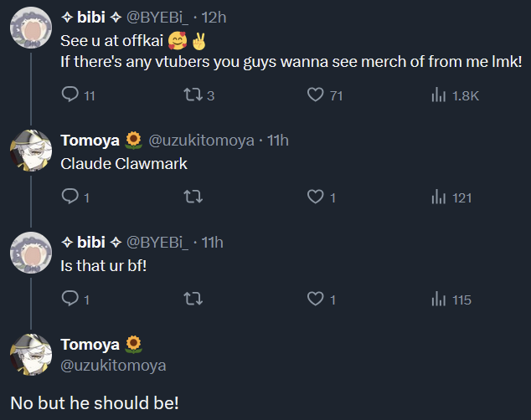Open the 11h timestamp on Tomoya's reply
531x420 pixels.
click(278, 140)
